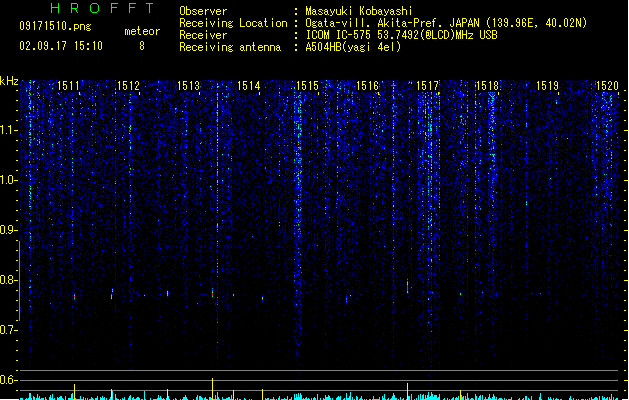Viewport: 629px width, 400px height.
Task: Click the 1512 time marker
Action: click(x=128, y=86)
